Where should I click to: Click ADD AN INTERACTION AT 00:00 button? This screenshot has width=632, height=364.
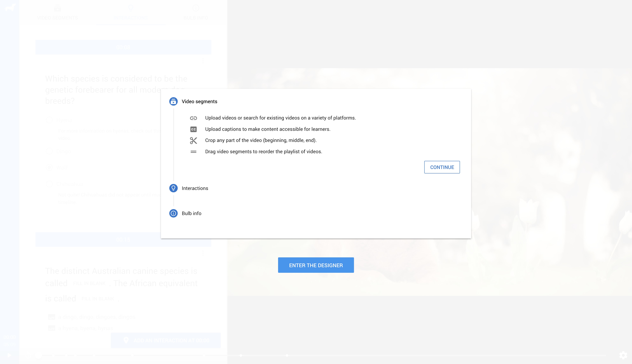pos(166,340)
